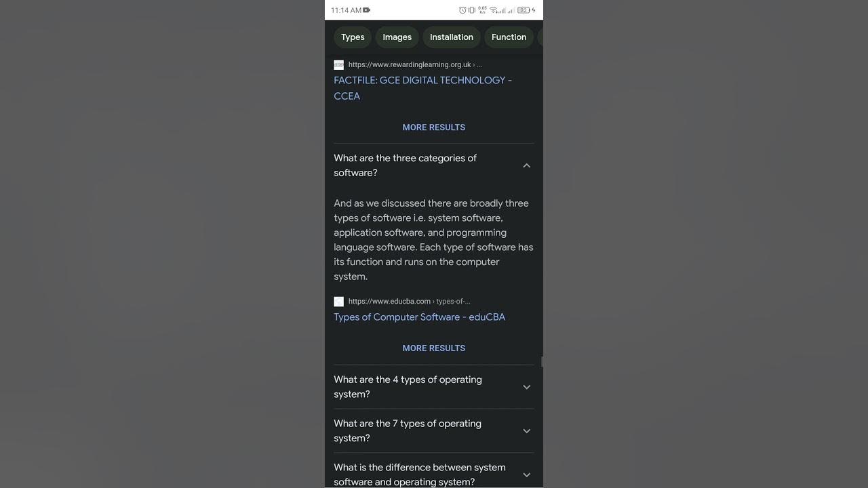Tap the screen recording camera icon
Image resolution: width=868 pixels, height=488 pixels.
point(367,10)
